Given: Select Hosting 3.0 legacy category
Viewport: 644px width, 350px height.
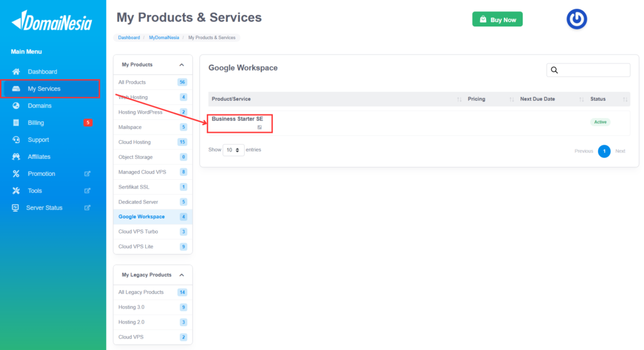Looking at the screenshot, I should (153, 307).
